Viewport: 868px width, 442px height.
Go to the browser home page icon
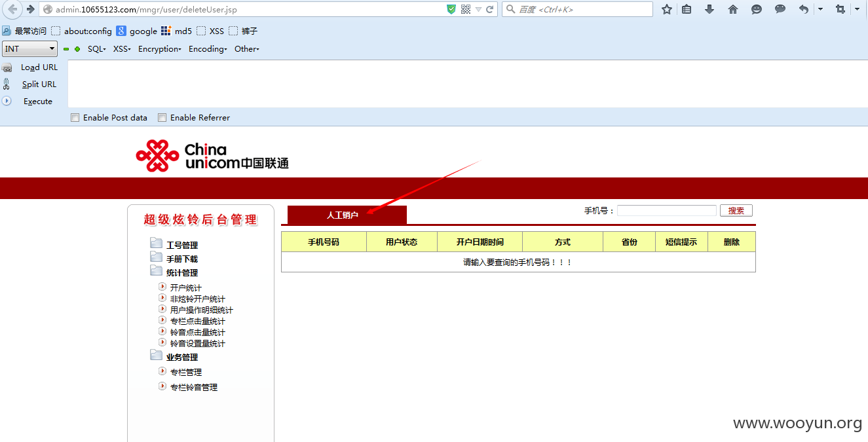point(733,9)
